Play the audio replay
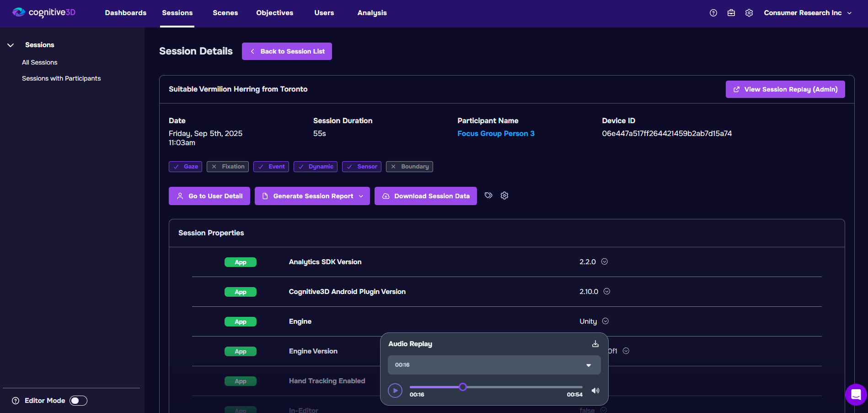Screen dimensions: 868x413 [395, 391]
